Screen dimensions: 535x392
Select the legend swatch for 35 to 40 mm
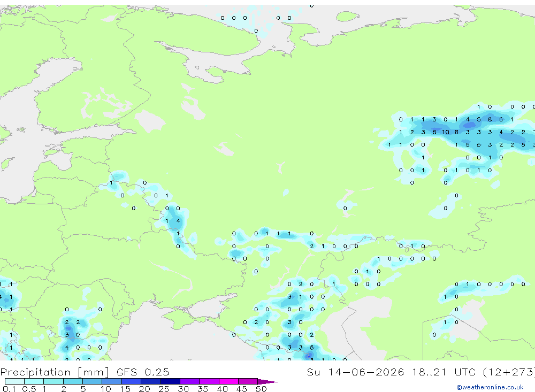[x=209, y=381]
